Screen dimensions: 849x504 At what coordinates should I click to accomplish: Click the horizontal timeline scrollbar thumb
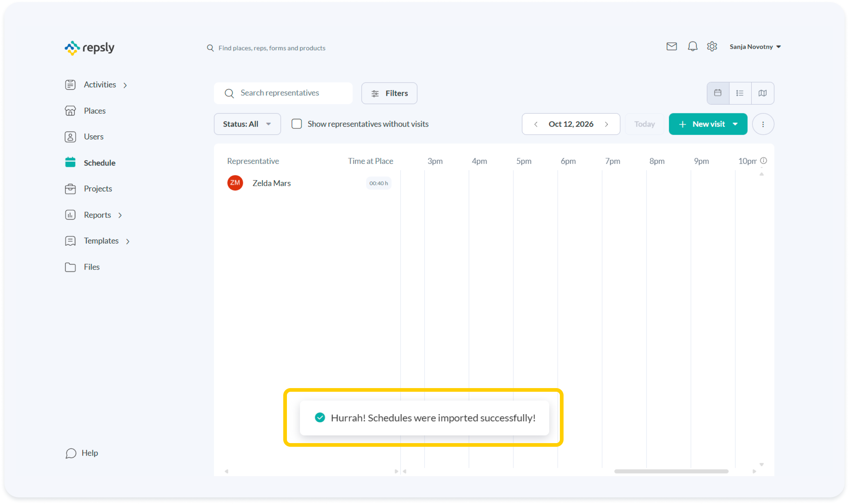(x=671, y=471)
